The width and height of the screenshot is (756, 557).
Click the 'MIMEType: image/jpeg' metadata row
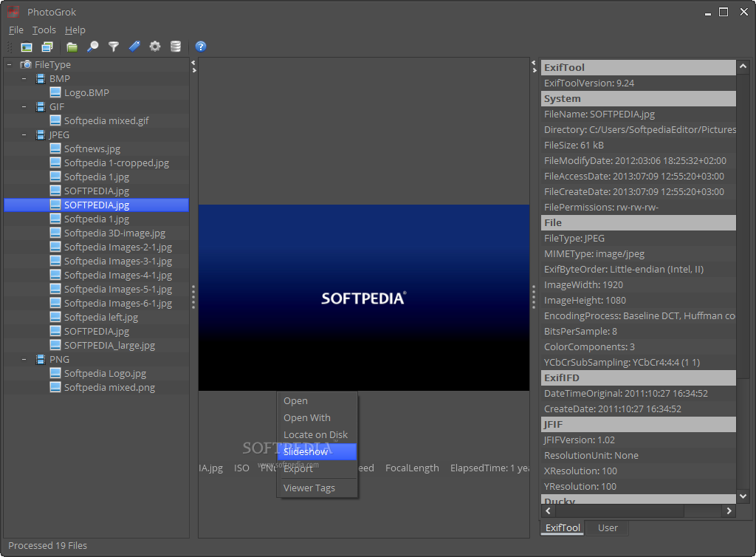point(639,253)
